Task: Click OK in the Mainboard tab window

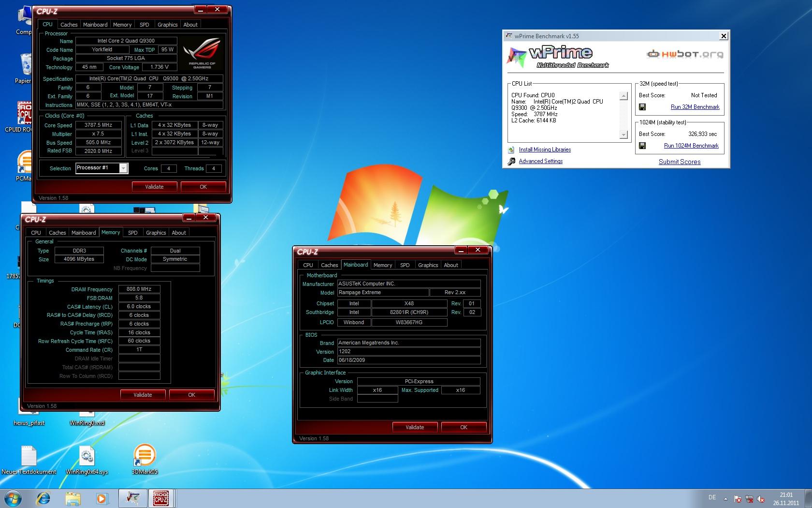Action: pos(464,427)
